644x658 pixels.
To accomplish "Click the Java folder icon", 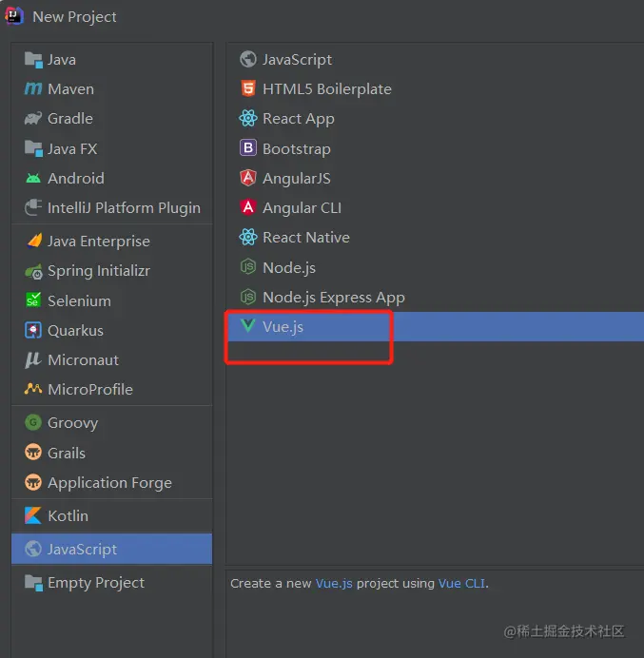I will [x=33, y=60].
